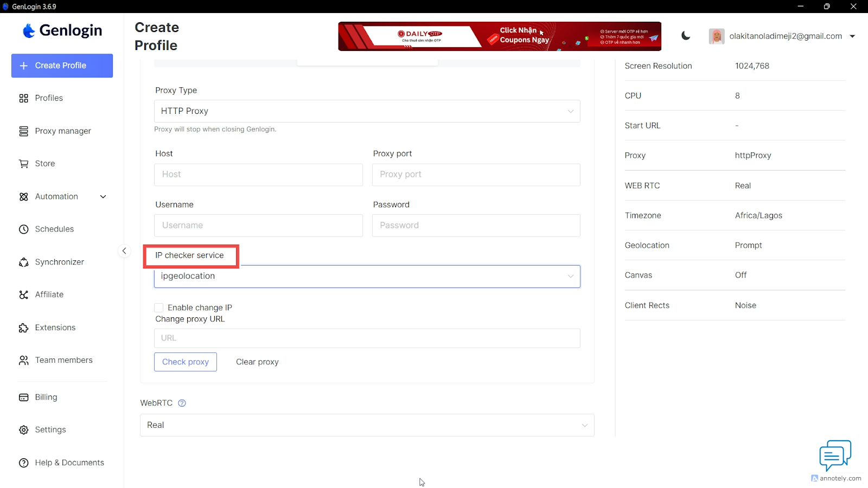The width and height of the screenshot is (868, 488).
Task: Click the plus icon in Create Profile
Action: coord(23,66)
